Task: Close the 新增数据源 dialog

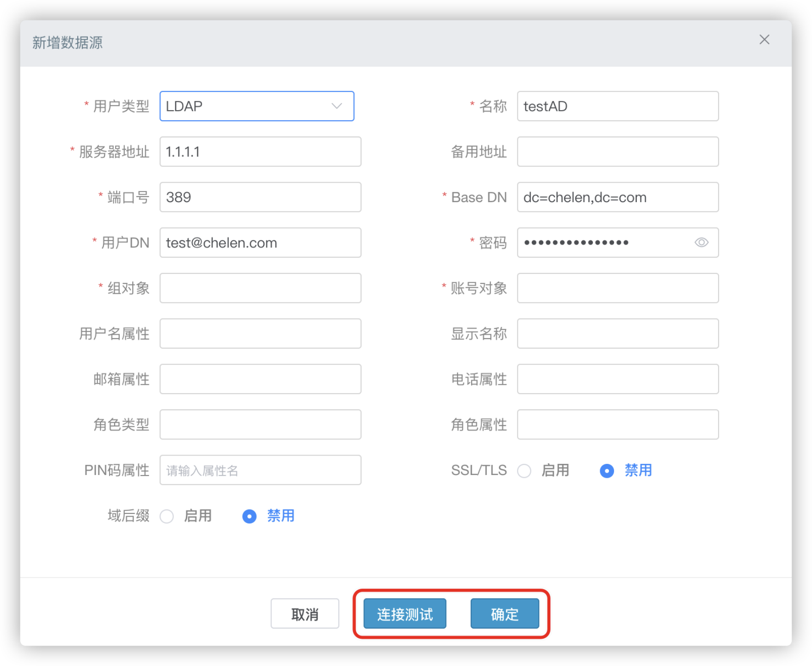Action: [764, 40]
